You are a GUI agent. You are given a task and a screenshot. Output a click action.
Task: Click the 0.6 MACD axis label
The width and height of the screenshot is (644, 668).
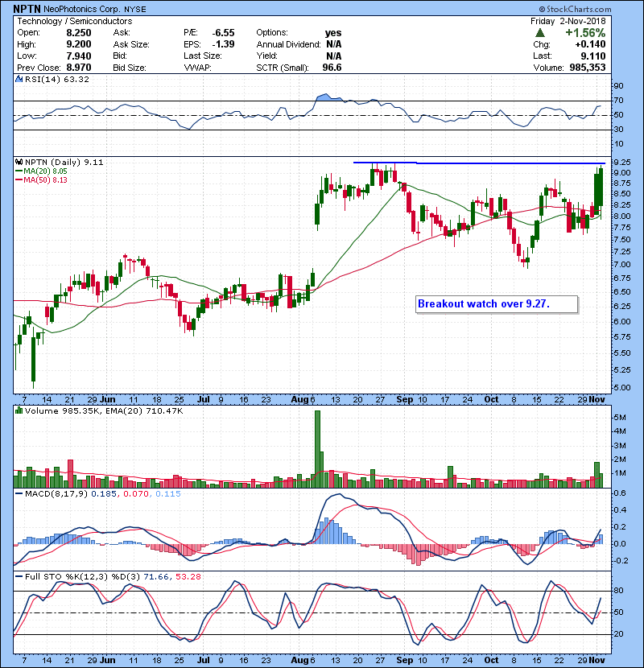[x=620, y=493]
